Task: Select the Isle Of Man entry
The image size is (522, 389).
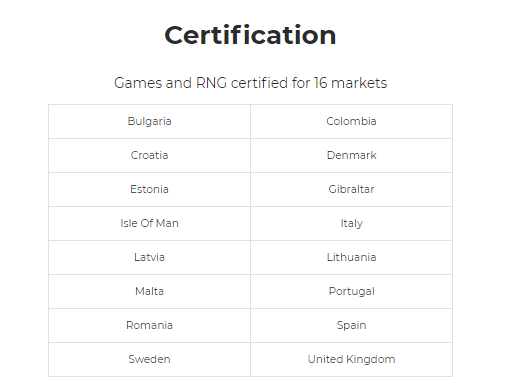Action: (149, 223)
